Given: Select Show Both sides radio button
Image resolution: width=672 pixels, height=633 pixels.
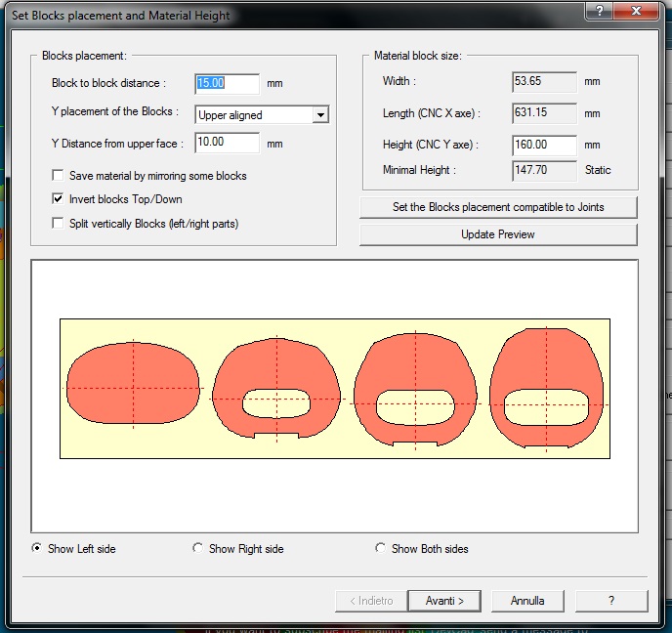Looking at the screenshot, I should [x=381, y=549].
